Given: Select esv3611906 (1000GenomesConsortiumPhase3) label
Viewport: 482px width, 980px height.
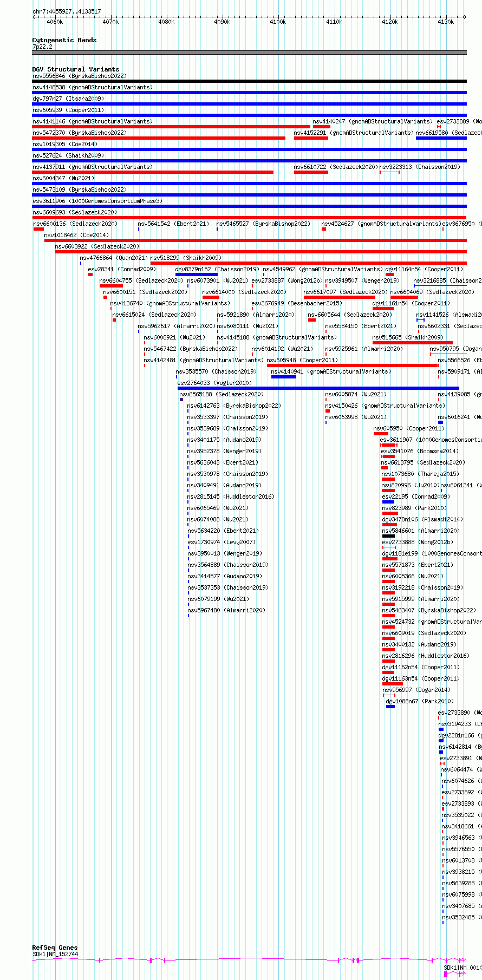Looking at the screenshot, I should click(97, 201).
